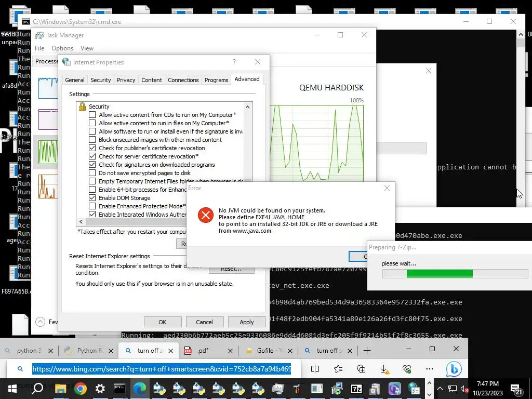This screenshot has width=532, height=399.
Task: Click cmd window scroll-up arrow
Action: pyautogui.click(x=521, y=34)
